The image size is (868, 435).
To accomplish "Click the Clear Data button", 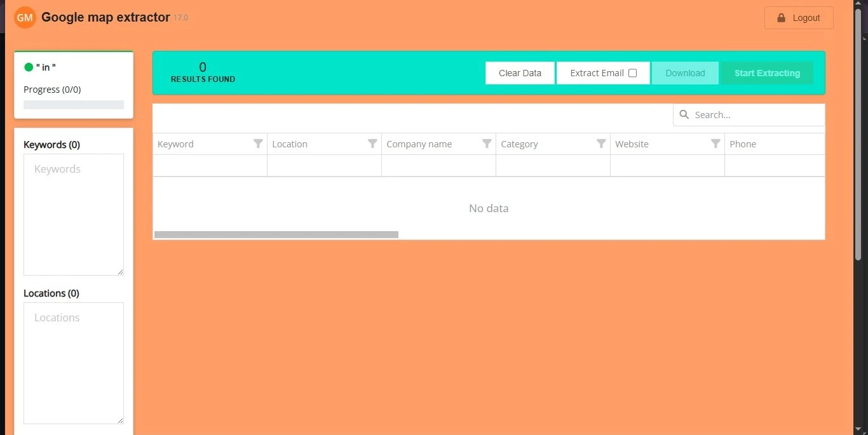I will [520, 73].
